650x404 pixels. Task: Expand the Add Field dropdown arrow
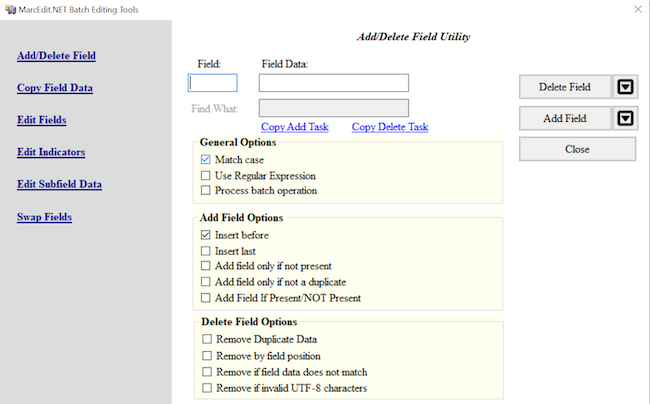coord(626,119)
